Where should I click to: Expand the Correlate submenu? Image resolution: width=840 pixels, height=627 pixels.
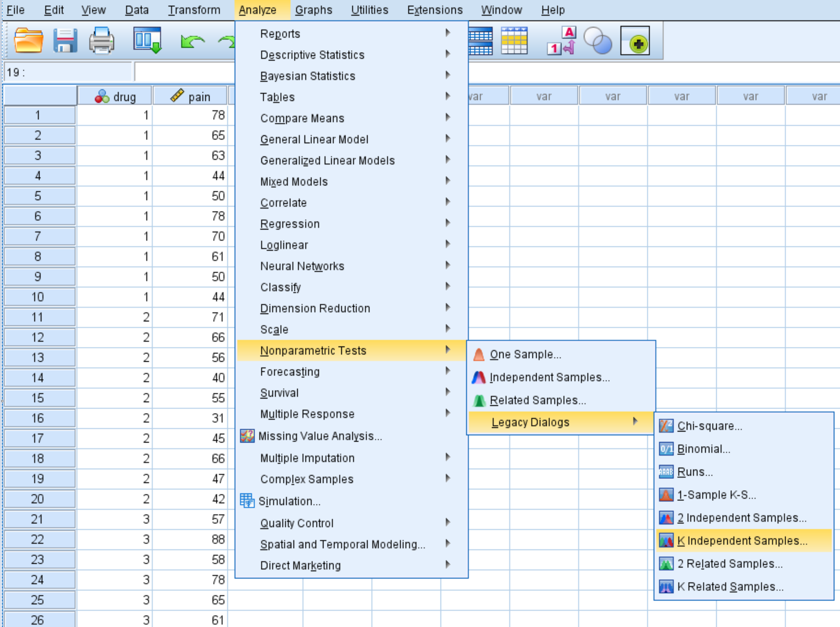pos(448,202)
